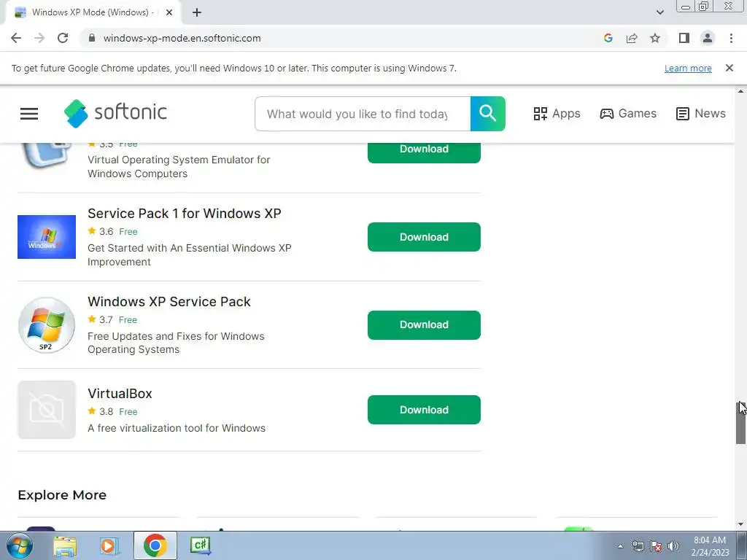Click the page scrollbar thumb
747x560 pixels.
(x=741, y=423)
